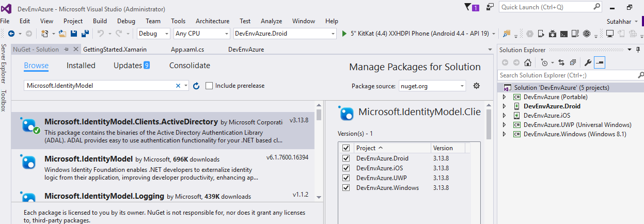Click the Collapse All icon in Solution Explorer
Image resolution: width=644 pixels, height=224 pixels.
[x=573, y=62]
